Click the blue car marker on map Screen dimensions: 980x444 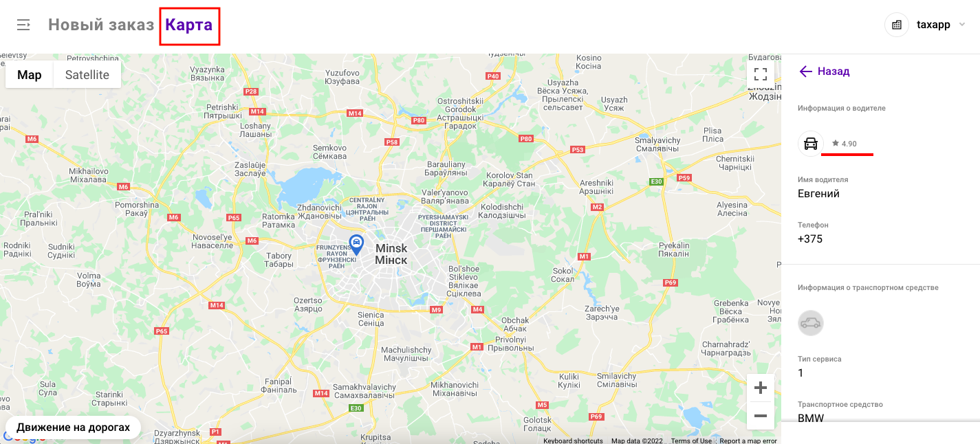pyautogui.click(x=356, y=244)
